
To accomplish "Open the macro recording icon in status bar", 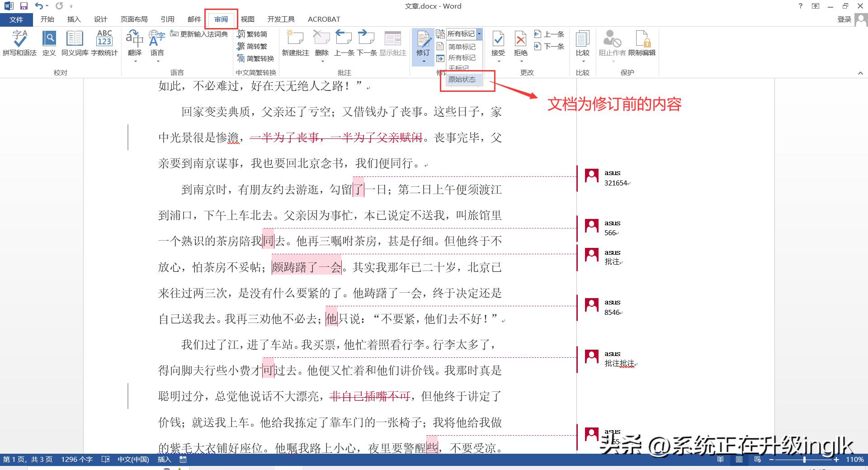I will [x=183, y=460].
